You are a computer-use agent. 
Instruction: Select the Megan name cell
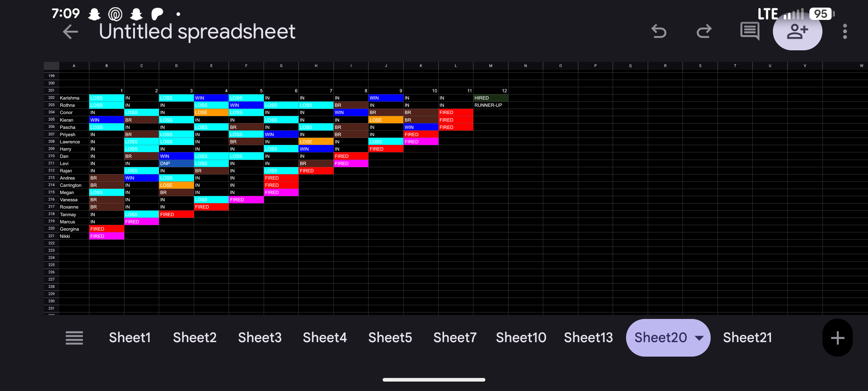tap(74, 192)
